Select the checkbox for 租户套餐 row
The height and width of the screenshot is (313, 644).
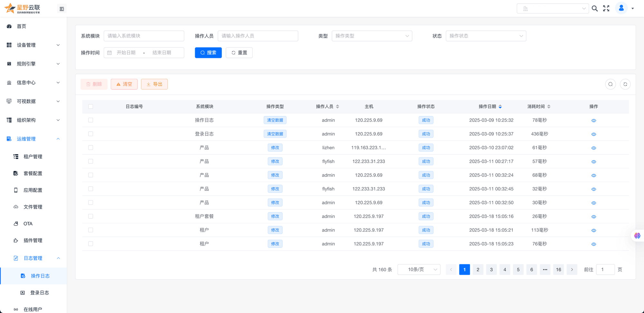coord(91,216)
